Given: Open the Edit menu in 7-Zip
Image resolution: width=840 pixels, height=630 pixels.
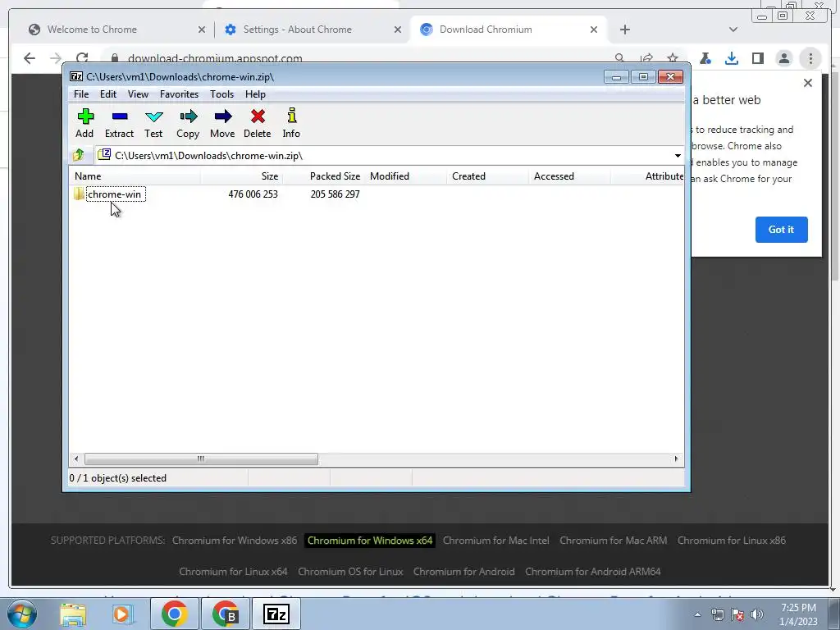Looking at the screenshot, I should pyautogui.click(x=108, y=94).
